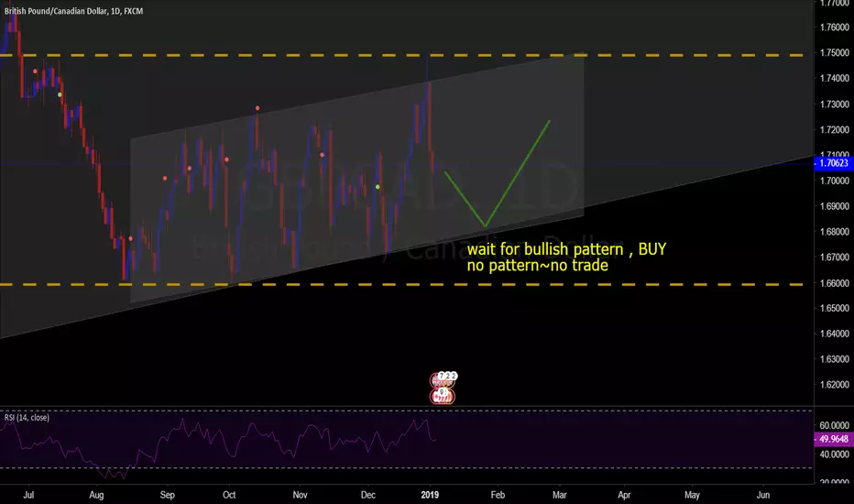Open the RSI (14, close) indicator legend

pos(27,417)
